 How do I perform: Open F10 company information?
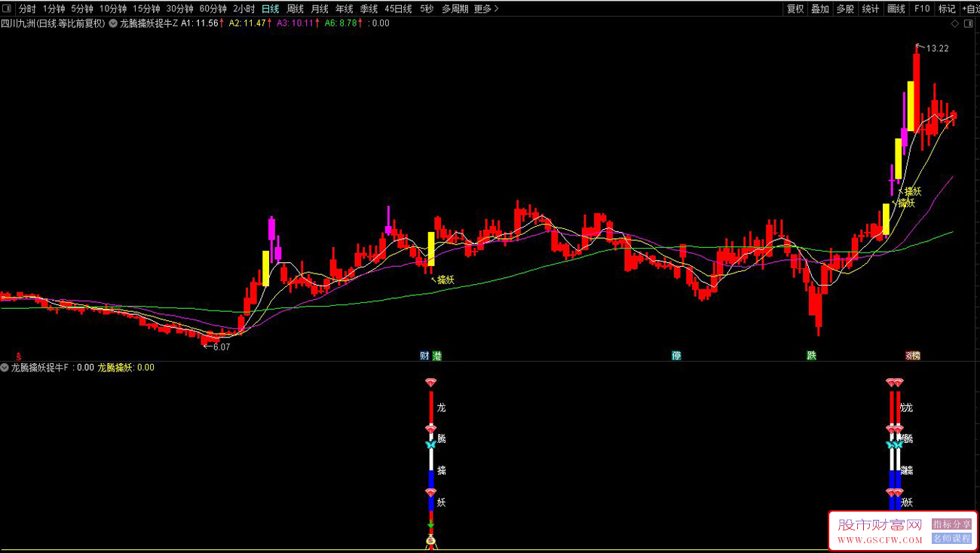(x=921, y=9)
